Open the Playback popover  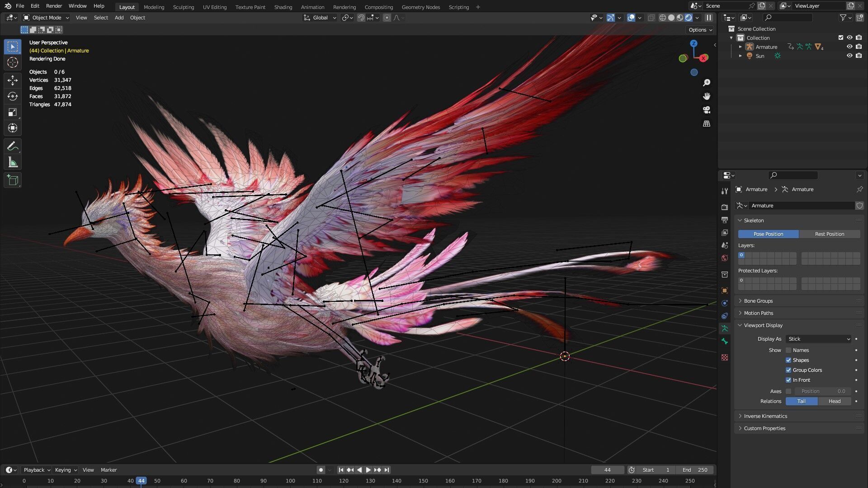coord(37,470)
